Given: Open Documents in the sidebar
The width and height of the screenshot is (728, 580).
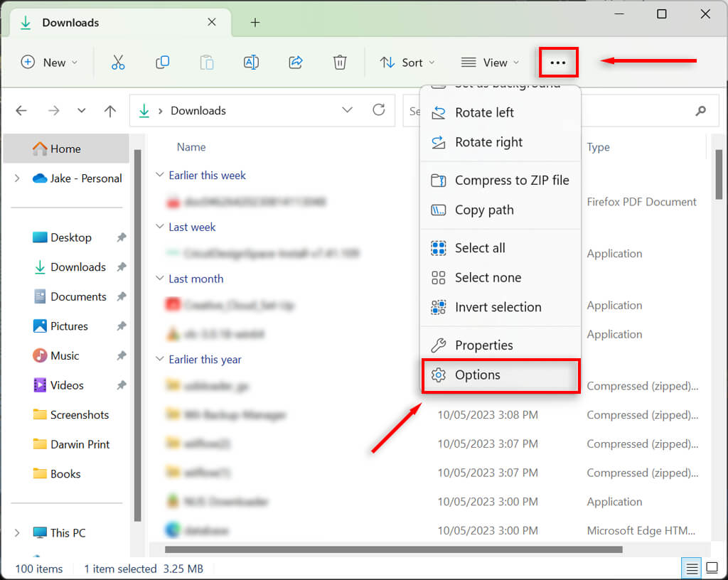Looking at the screenshot, I should pyautogui.click(x=78, y=297).
